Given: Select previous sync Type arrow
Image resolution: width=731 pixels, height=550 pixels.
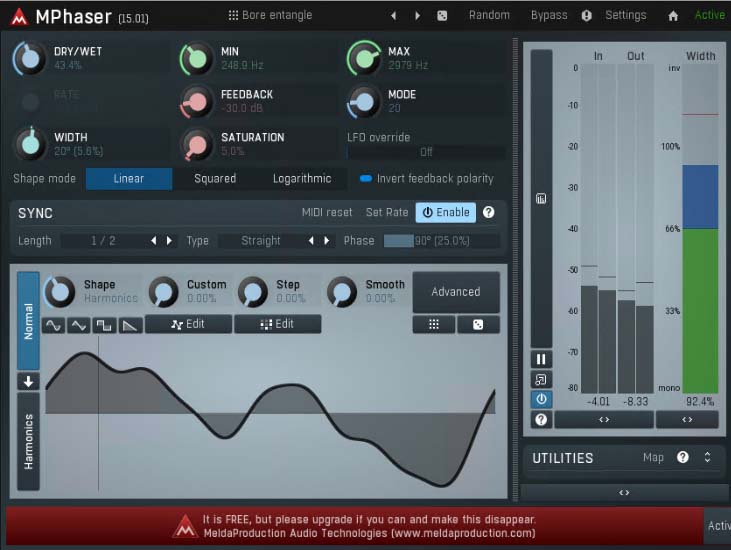Looking at the screenshot, I should click(x=311, y=241).
